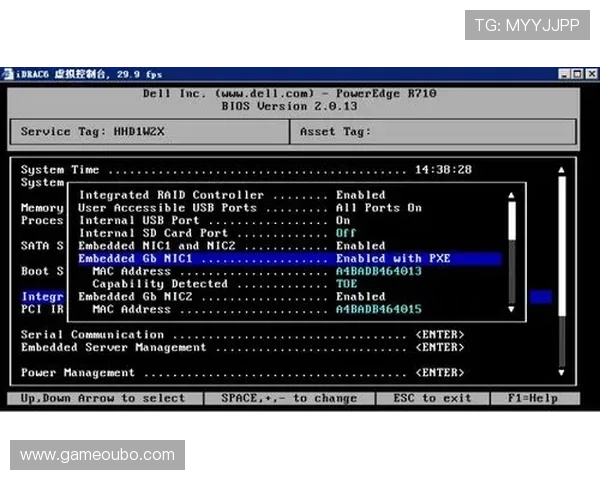The width and height of the screenshot is (600, 480).
Task: Click the down arrow in the popup scrollbar
Action: (513, 310)
